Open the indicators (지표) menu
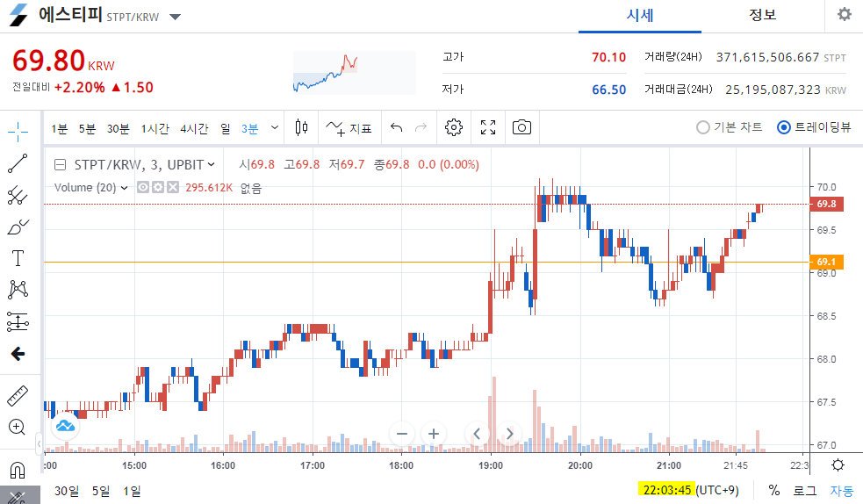This screenshot has width=863, height=504. [x=349, y=128]
